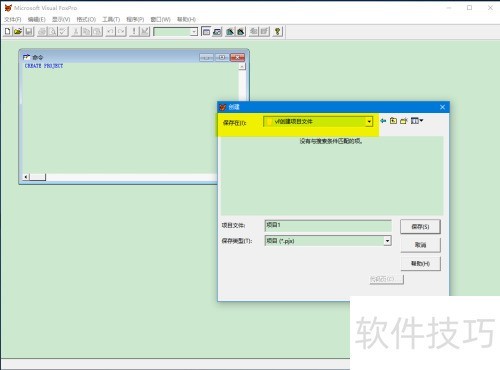Open the 格式(O) menu
This screenshot has width=500, height=370.
[x=86, y=19]
